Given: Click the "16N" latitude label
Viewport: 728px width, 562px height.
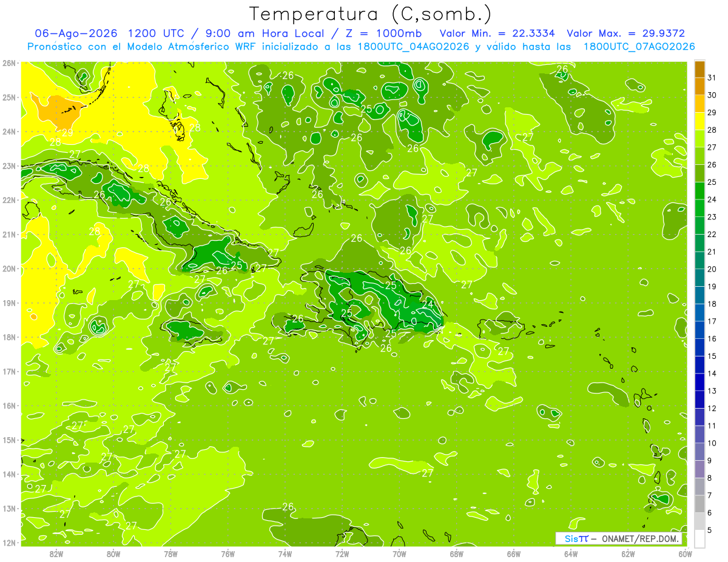Looking at the screenshot, I should click(x=9, y=406).
